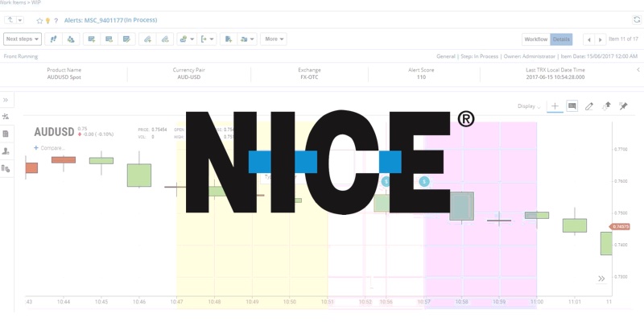Click the question mark help icon
Viewport: 644px width, 322px height.
click(57, 20)
